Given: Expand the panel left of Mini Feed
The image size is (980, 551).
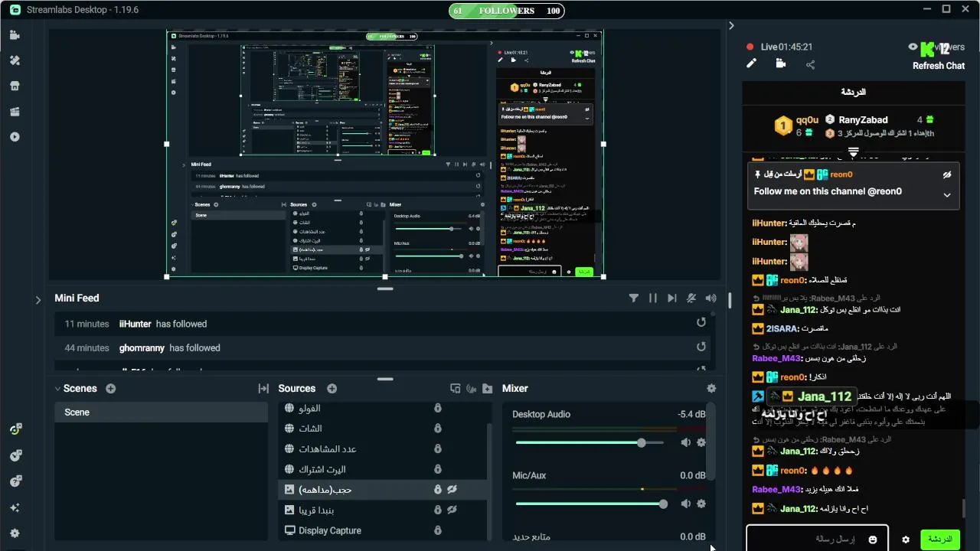Looking at the screenshot, I should 38,300.
